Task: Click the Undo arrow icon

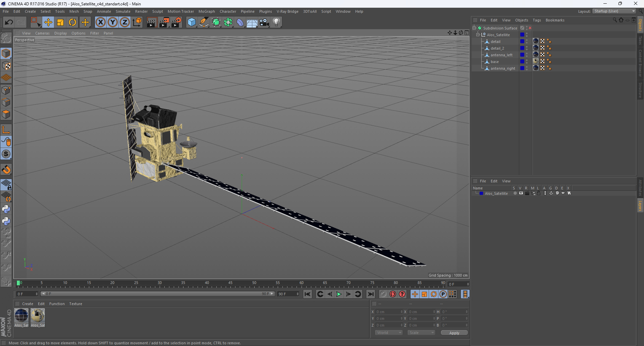Action: [x=9, y=22]
